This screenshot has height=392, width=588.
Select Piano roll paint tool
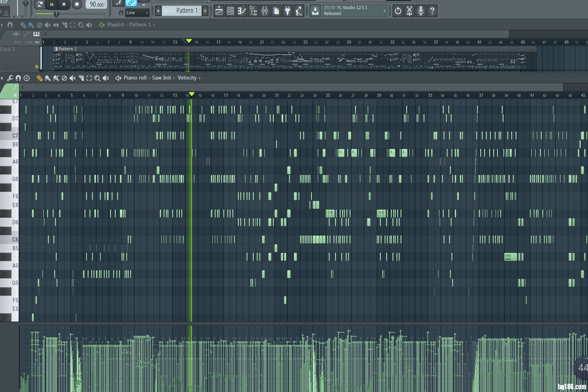[48, 78]
